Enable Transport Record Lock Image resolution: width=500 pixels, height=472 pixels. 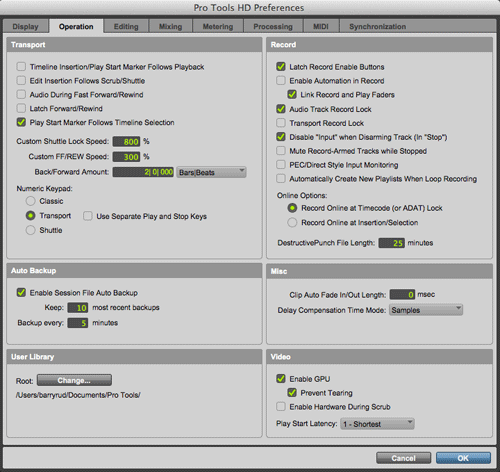coord(281,123)
